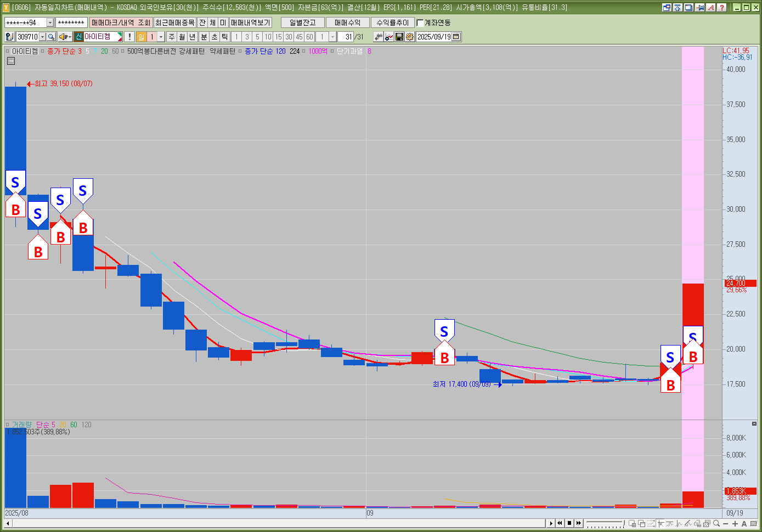Select the 매매내역보기 tab
762x532 pixels.
[251, 22]
